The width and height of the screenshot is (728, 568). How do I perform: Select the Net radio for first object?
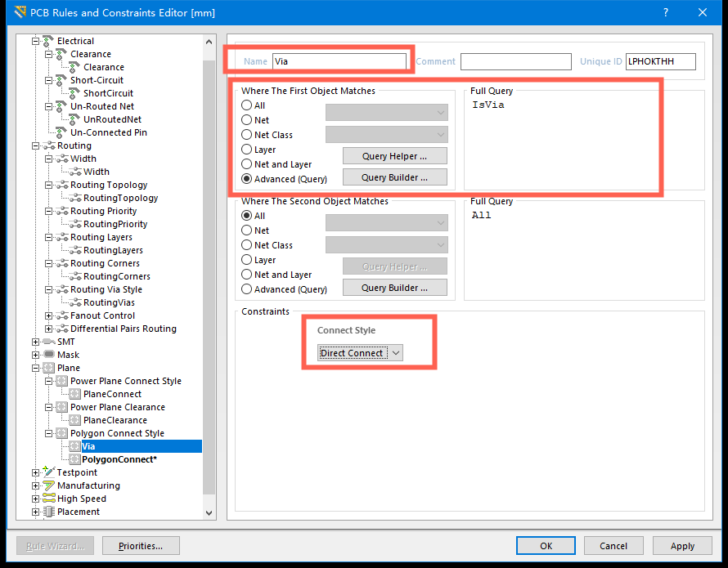point(247,120)
